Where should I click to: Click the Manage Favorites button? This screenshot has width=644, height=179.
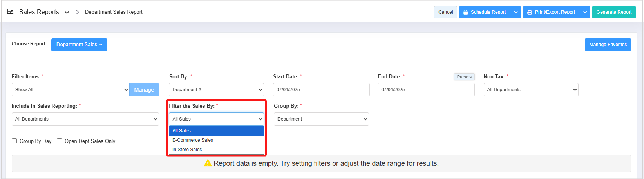pyautogui.click(x=608, y=45)
